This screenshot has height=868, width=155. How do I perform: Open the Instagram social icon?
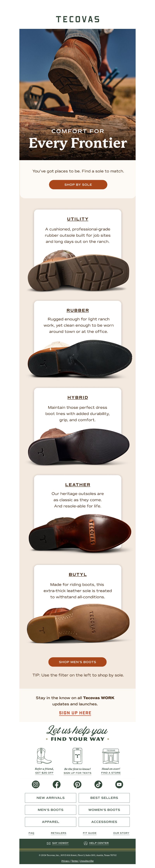point(36,784)
